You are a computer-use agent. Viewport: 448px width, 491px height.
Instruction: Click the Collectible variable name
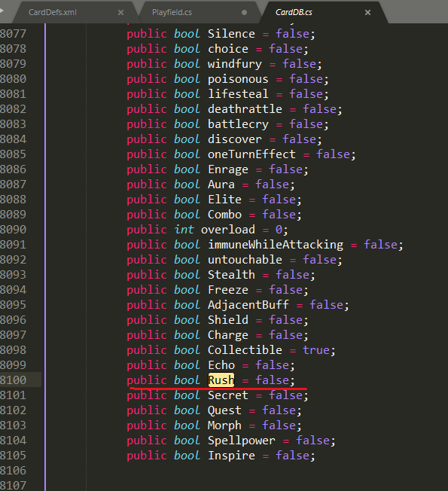point(245,350)
